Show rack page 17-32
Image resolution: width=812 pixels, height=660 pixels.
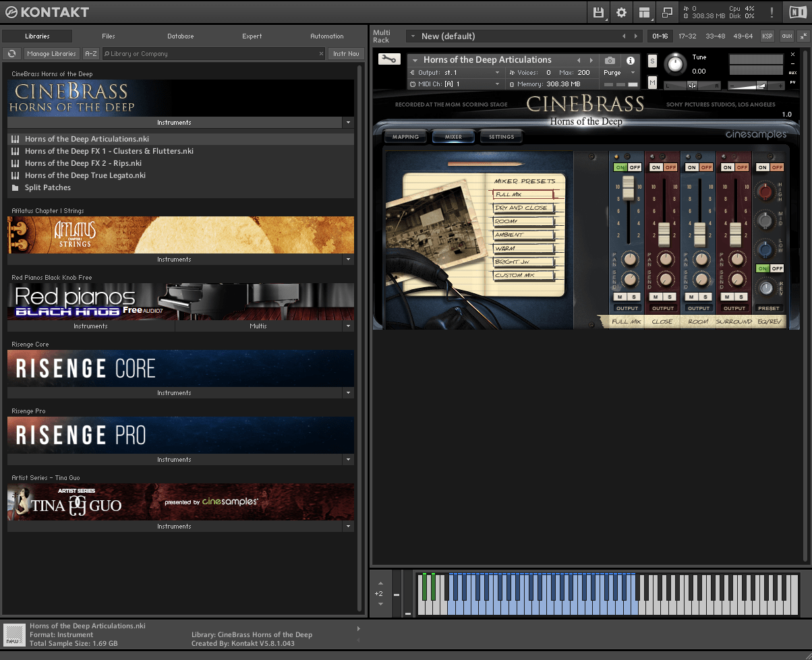pos(687,36)
